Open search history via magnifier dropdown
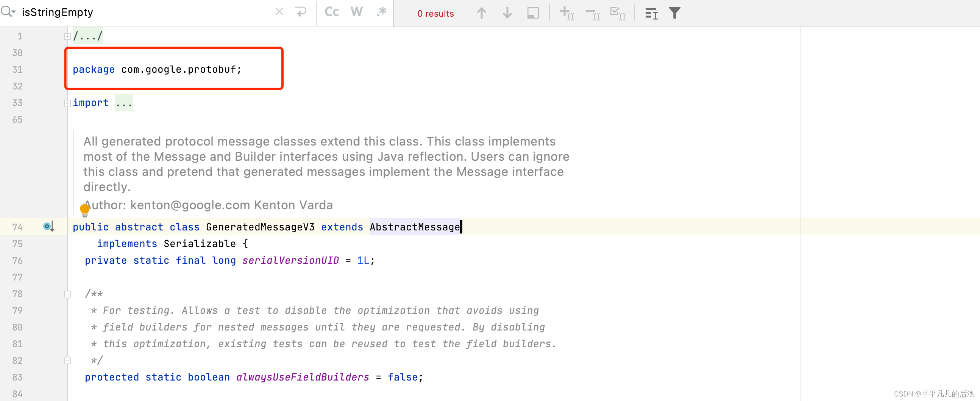This screenshot has width=980, height=401. point(8,11)
